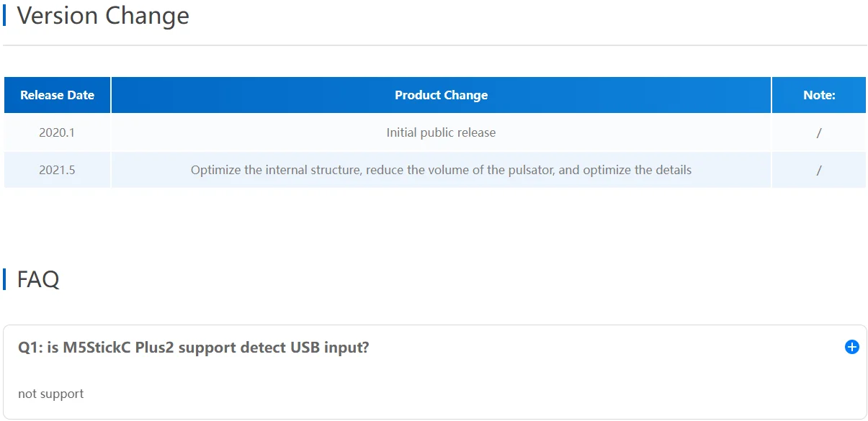Screen dimensions: 868x421
Task: Select the 2020.1 release date cell
Action: 57,132
